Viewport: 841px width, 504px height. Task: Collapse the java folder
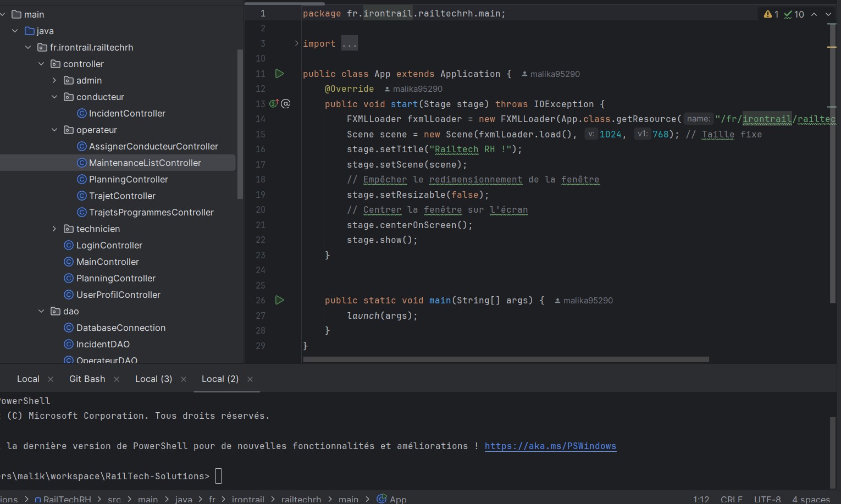(15, 31)
